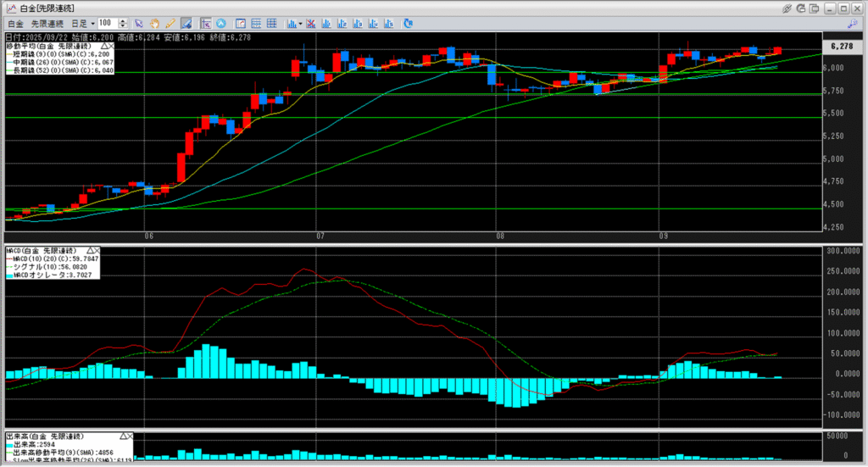The image size is (868, 467).
Task: Click the refresh chart icon in toolbar
Action: coord(409,23)
